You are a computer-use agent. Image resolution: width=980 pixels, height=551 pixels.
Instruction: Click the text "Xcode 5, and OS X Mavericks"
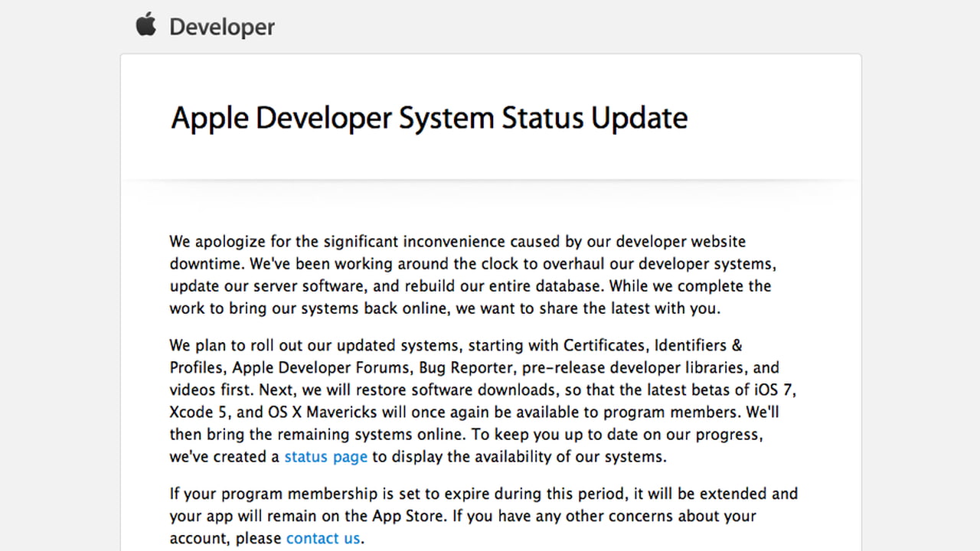coord(273,412)
